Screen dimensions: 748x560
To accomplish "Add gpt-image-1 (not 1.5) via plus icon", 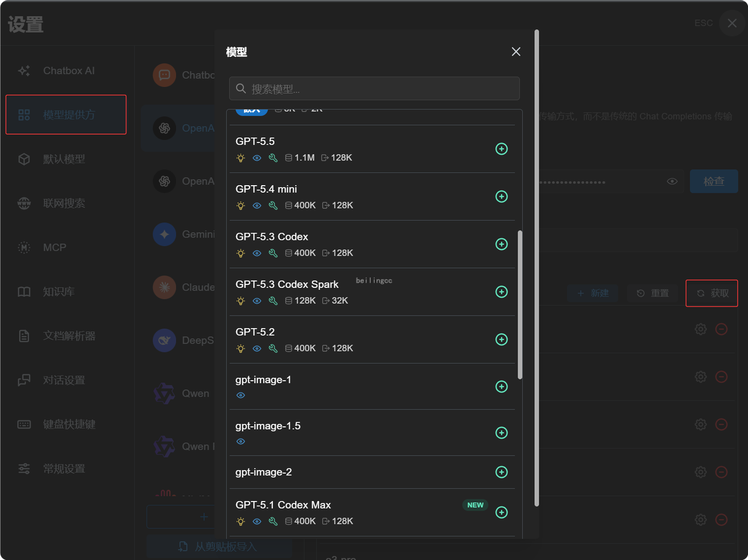I will 501,387.
